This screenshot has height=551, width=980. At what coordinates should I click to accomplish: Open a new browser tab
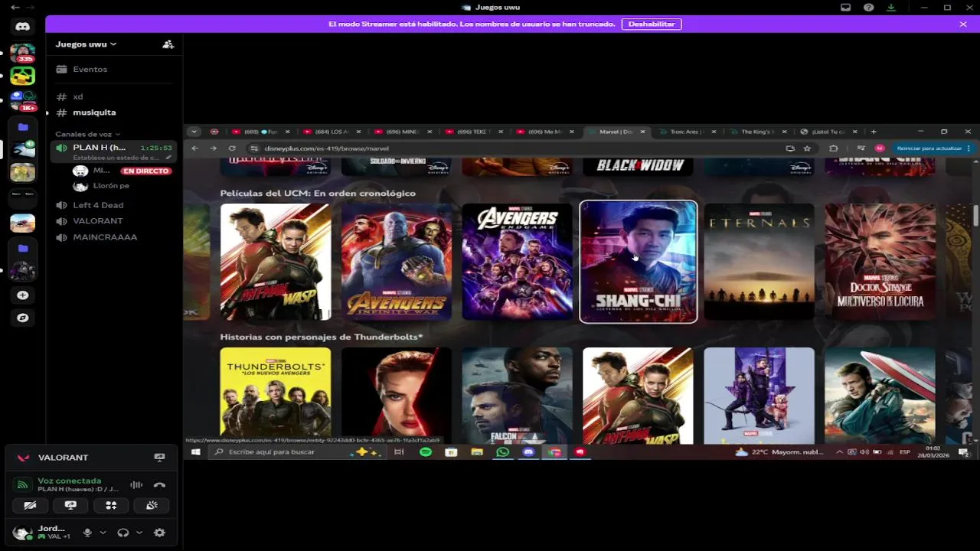pos(874,132)
